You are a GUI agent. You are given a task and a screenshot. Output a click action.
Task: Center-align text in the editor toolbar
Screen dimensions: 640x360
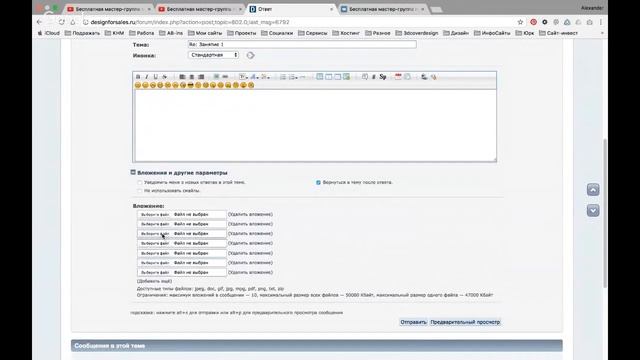(191, 77)
